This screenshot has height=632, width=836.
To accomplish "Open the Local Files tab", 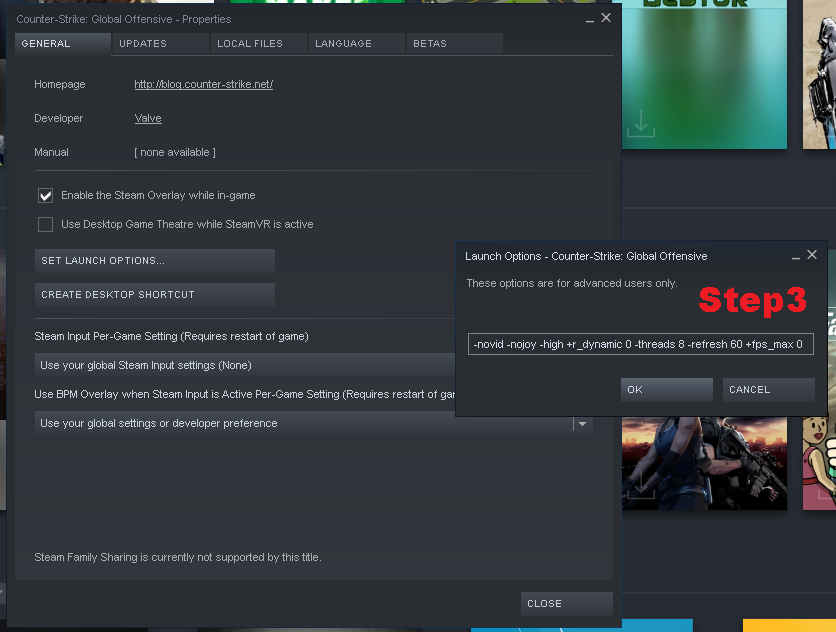I will pos(259,44).
